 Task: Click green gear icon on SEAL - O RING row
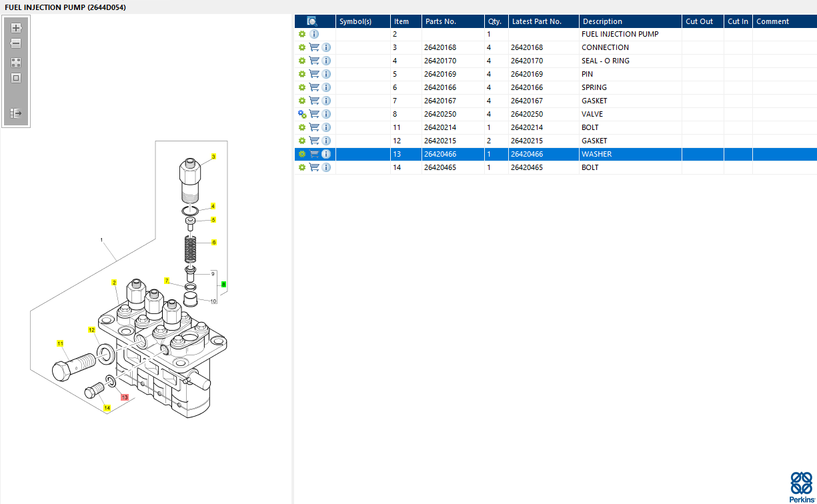302,61
